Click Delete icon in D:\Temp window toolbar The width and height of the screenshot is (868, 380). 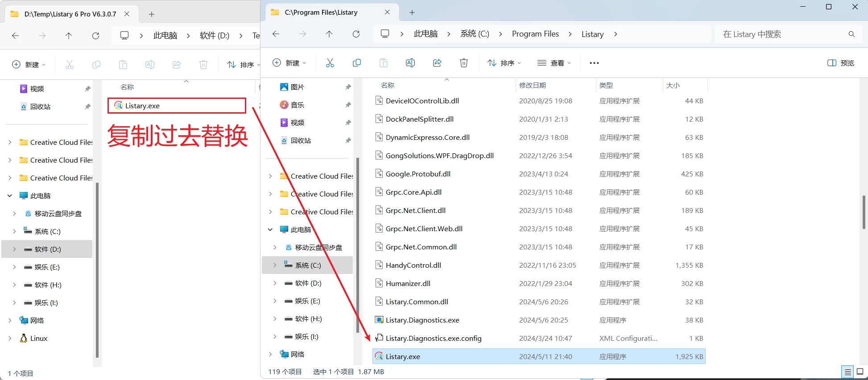[203, 65]
